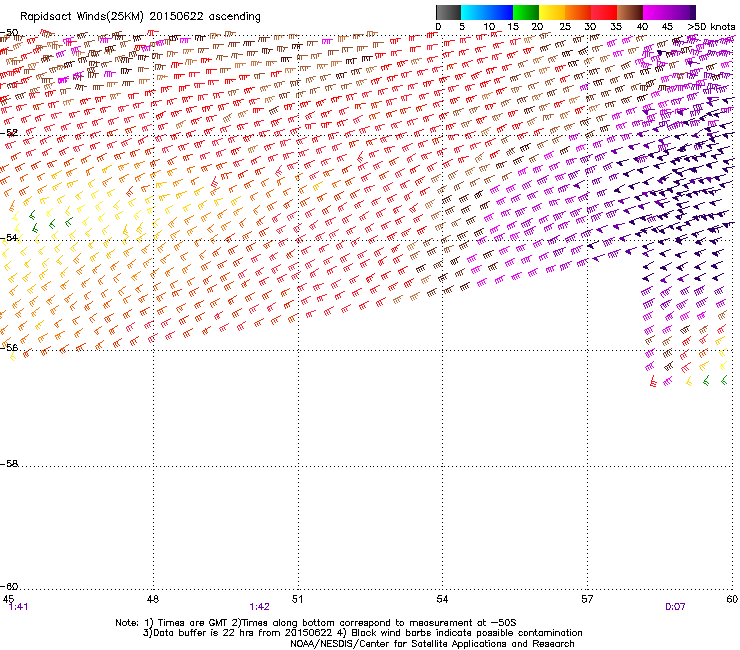Click the "-50" latitude axis label
Image resolution: width=740 pixels, height=650 pixels.
point(9,33)
